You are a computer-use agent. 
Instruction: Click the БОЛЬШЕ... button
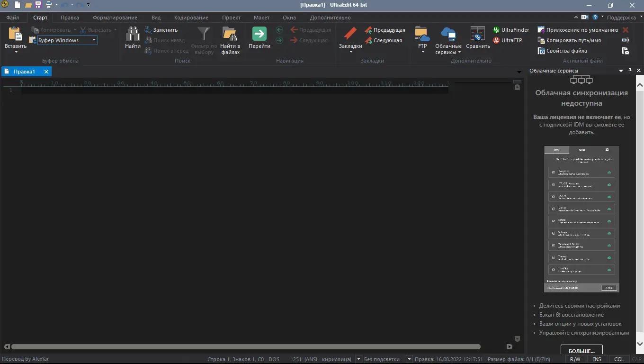[581, 351]
